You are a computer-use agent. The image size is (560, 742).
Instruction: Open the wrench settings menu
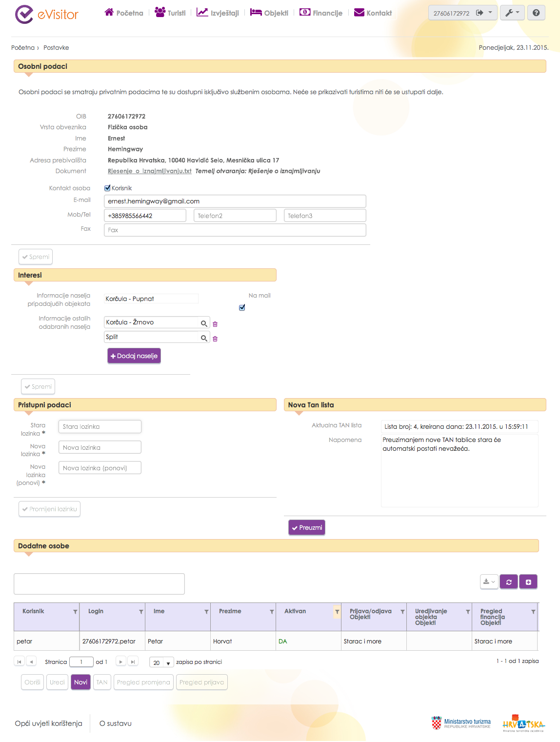click(x=512, y=13)
